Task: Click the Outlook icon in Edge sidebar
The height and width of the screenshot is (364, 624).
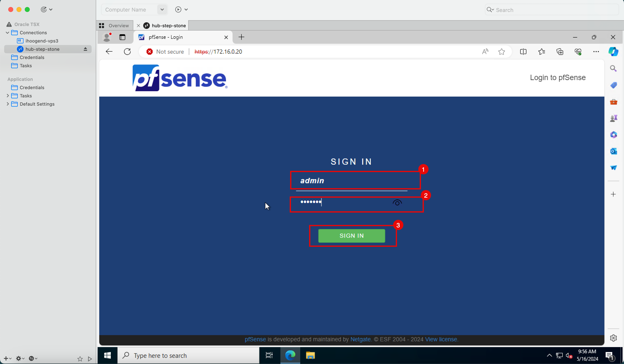Action: (x=613, y=151)
